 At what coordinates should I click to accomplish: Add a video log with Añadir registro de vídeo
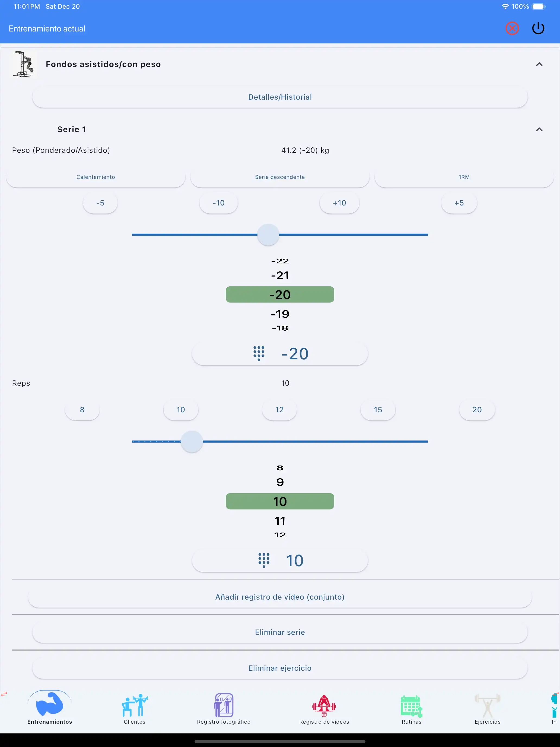click(x=280, y=597)
